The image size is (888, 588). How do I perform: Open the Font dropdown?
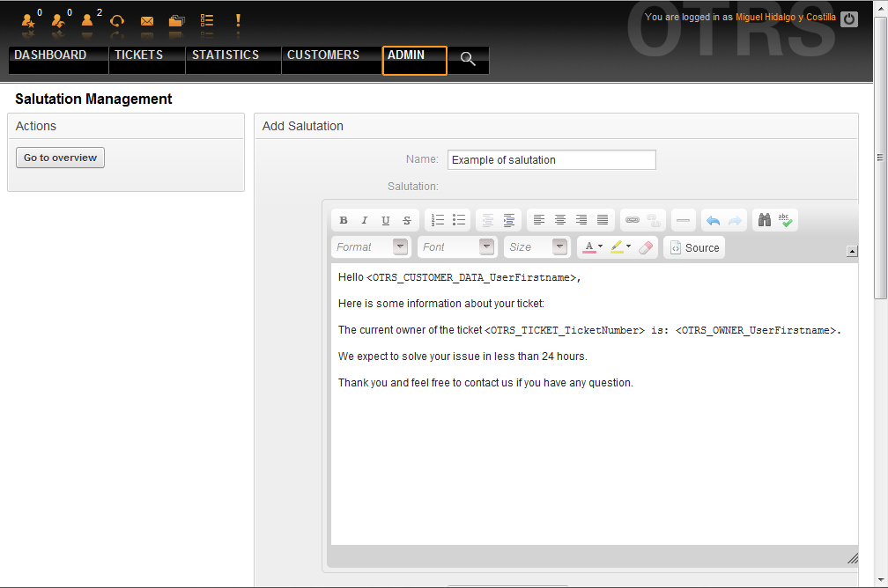[456, 247]
